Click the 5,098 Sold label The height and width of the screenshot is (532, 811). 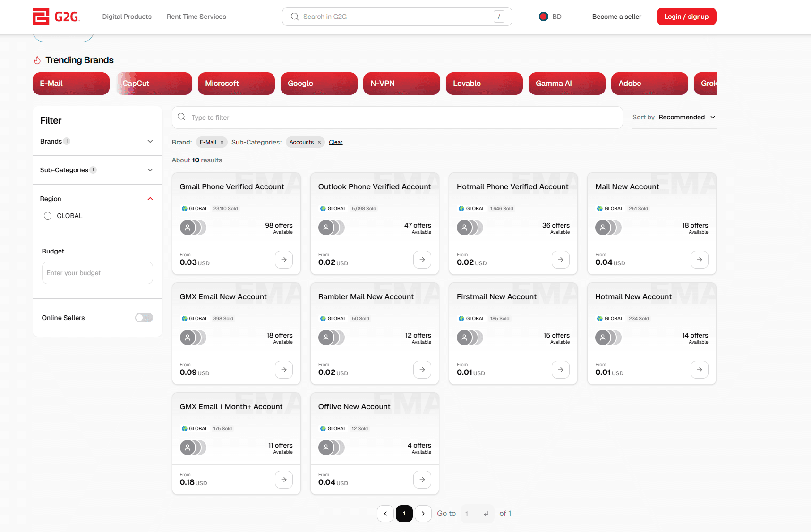tap(364, 209)
